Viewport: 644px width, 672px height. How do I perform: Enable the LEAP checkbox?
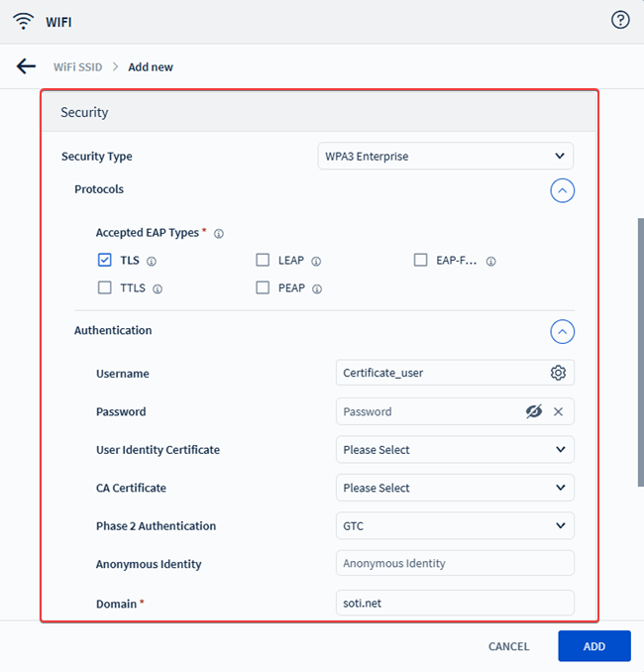tap(263, 261)
